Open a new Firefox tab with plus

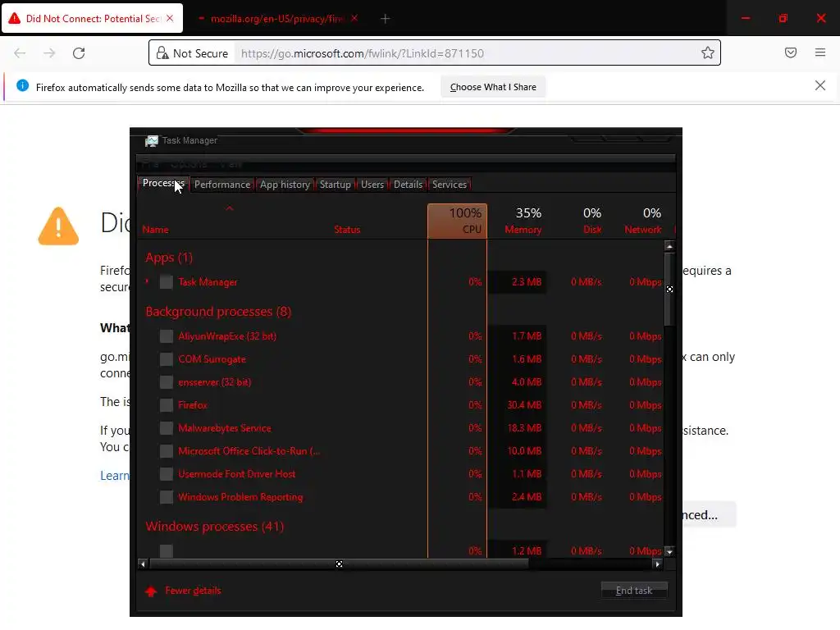pos(386,19)
